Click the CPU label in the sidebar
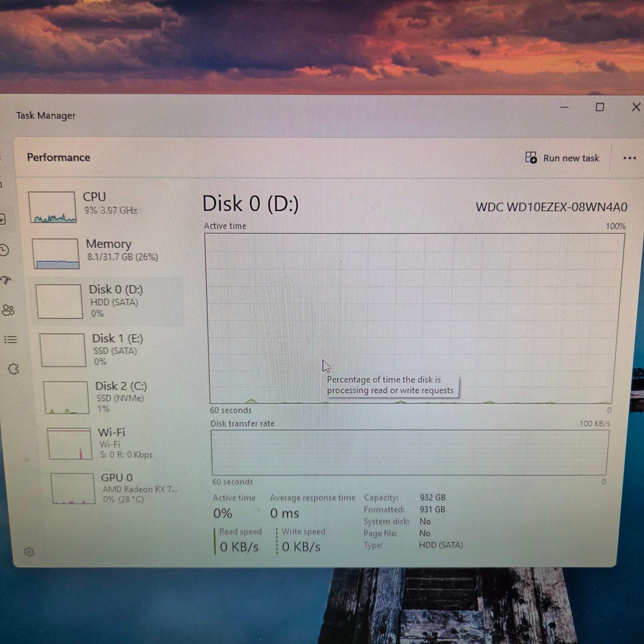This screenshot has height=644, width=644. [94, 197]
